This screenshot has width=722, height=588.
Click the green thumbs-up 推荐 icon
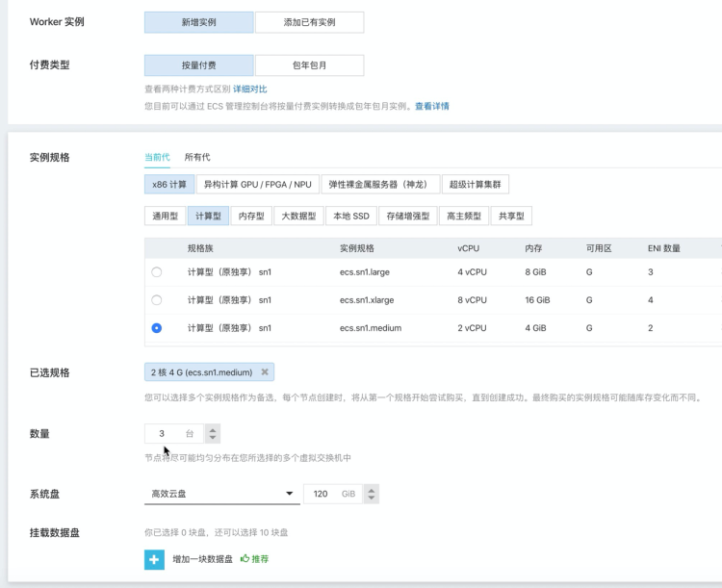coord(245,558)
